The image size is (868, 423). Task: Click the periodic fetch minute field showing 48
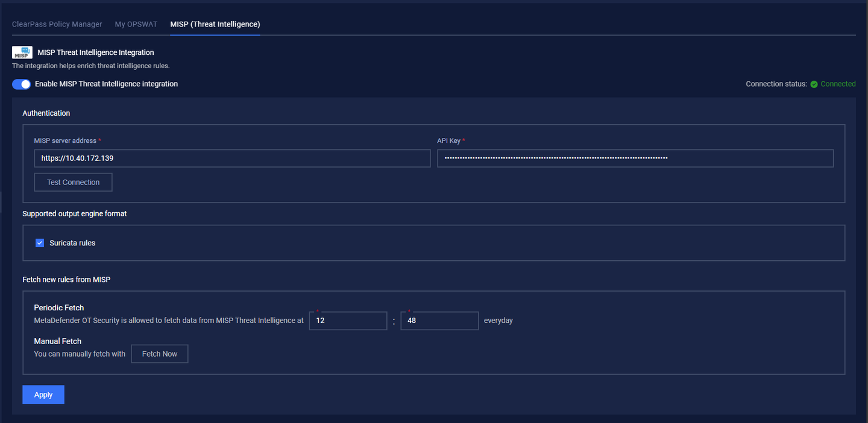pyautogui.click(x=440, y=321)
